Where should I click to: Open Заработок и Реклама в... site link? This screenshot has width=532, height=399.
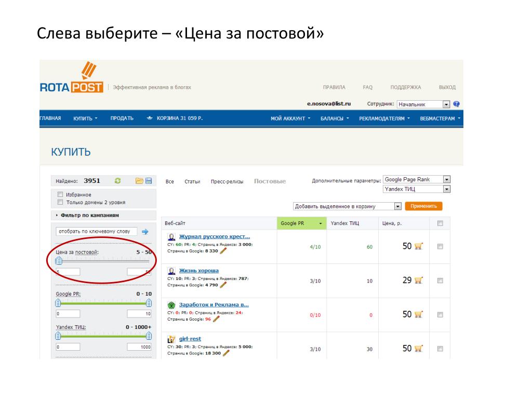click(x=214, y=304)
